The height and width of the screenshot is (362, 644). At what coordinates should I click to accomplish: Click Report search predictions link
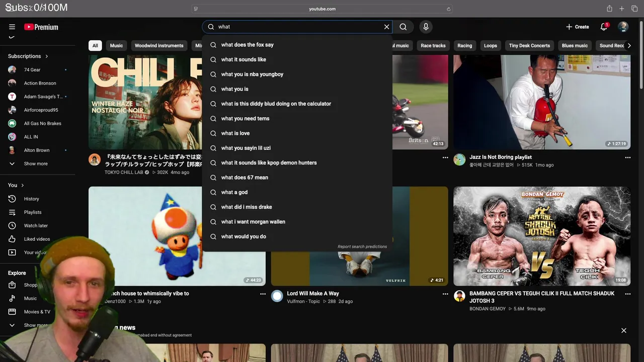(362, 247)
